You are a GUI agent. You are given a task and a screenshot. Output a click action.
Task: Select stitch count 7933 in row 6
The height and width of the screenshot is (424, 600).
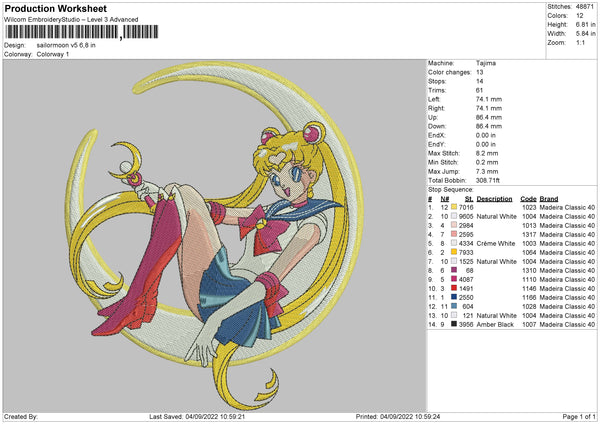466,252
